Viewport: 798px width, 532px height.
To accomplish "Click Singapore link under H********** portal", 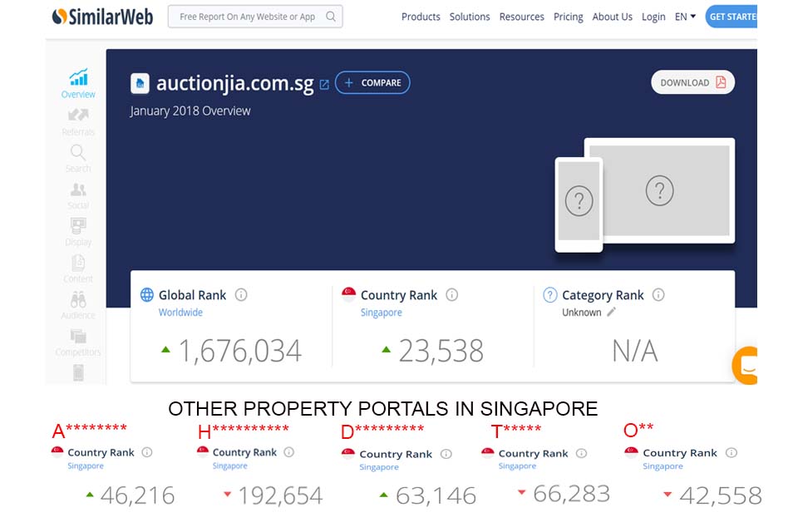I will pyautogui.click(x=229, y=465).
